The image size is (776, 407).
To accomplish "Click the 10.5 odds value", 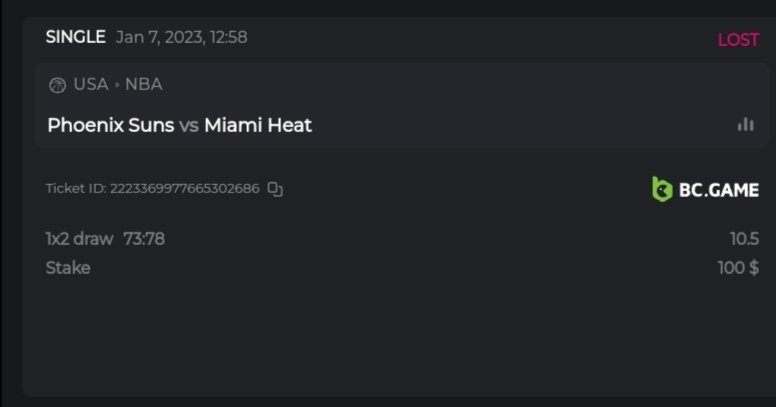I will point(744,239).
